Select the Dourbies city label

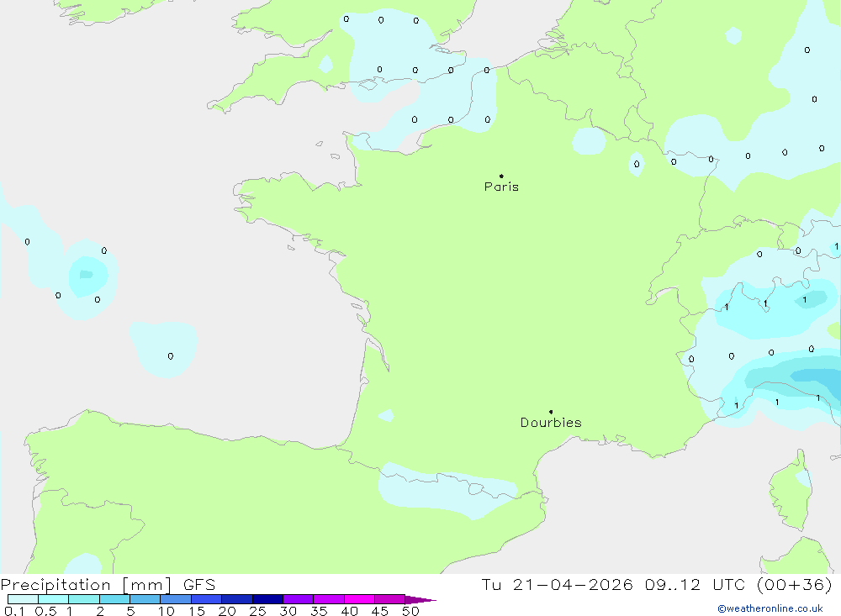551,423
